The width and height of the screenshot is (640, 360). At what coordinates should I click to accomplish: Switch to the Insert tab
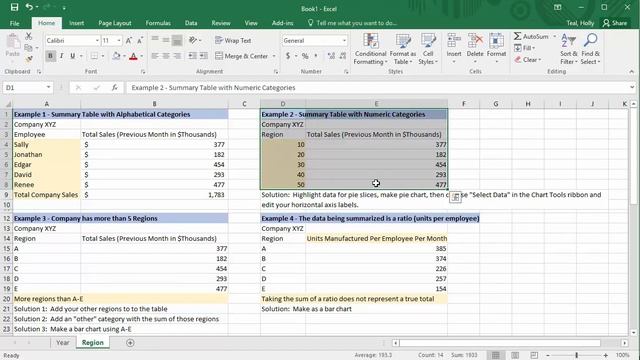(76, 23)
